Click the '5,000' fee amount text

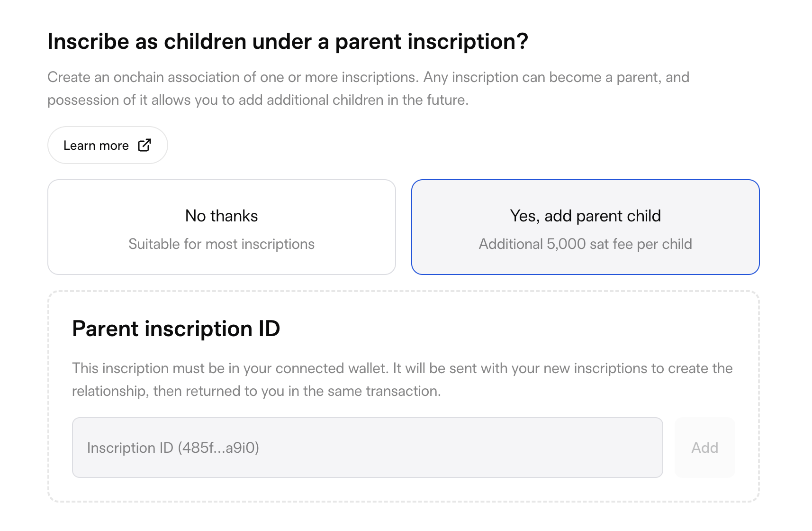566,244
